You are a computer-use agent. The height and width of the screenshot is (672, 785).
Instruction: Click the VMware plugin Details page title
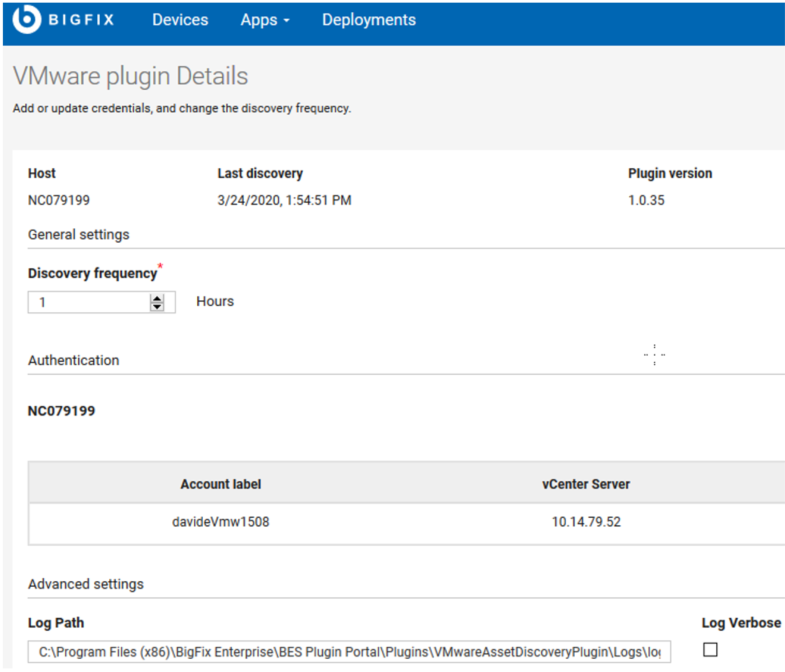pos(131,77)
